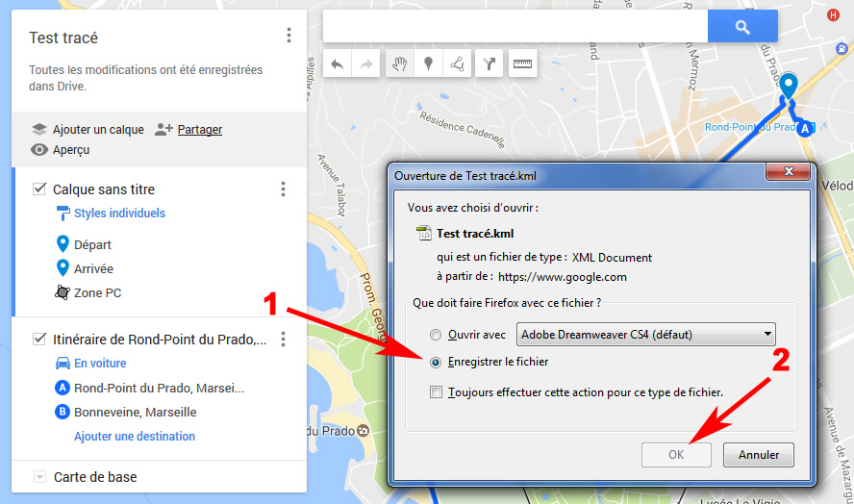Select the Départ item text
Screen dimensions: 854x504
(92, 245)
